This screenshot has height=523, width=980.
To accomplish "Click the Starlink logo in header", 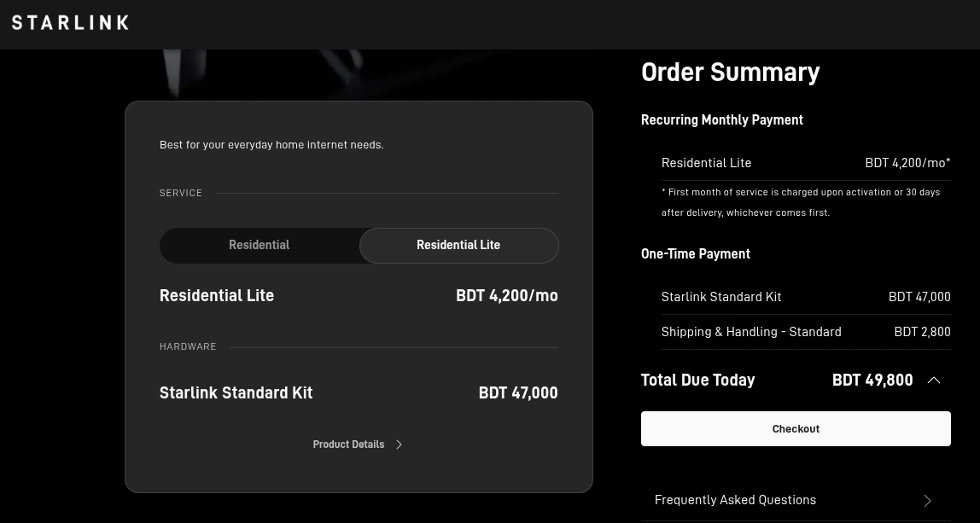I will [x=70, y=22].
